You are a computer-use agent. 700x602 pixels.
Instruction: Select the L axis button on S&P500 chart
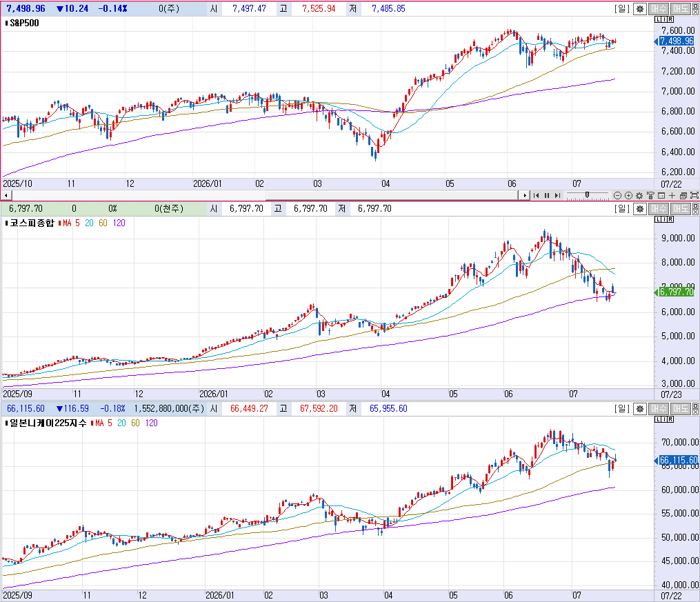(x=658, y=19)
